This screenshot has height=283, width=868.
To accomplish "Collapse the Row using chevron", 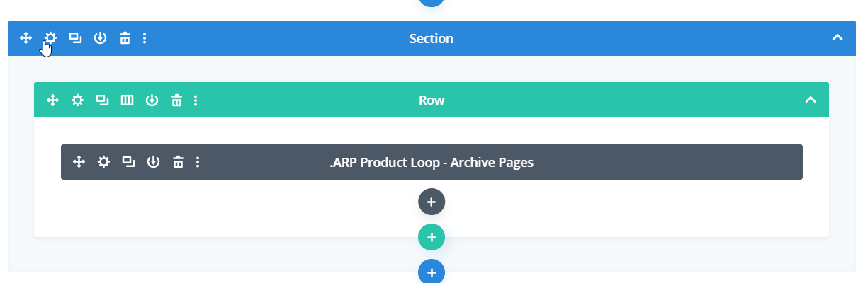I will 811,100.
